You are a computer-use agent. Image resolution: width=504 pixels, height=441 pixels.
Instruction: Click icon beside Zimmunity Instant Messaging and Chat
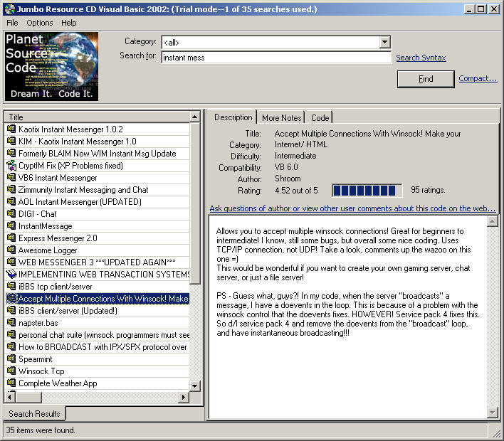click(11, 189)
